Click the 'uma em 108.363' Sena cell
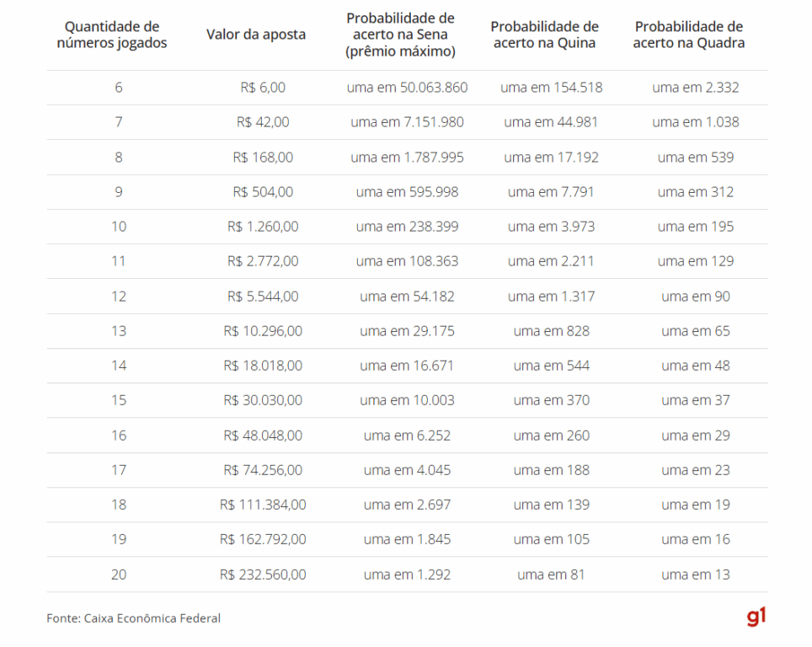Image resolution: width=812 pixels, height=647 pixels. [x=407, y=261]
